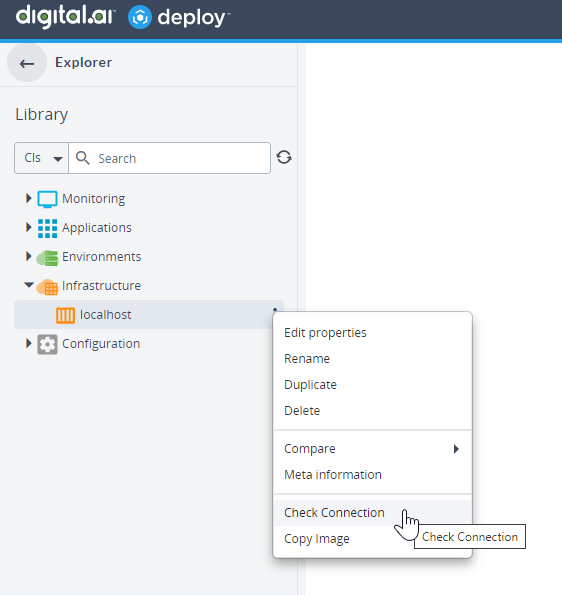Collapse the Infrastructure node

pyautogui.click(x=29, y=285)
